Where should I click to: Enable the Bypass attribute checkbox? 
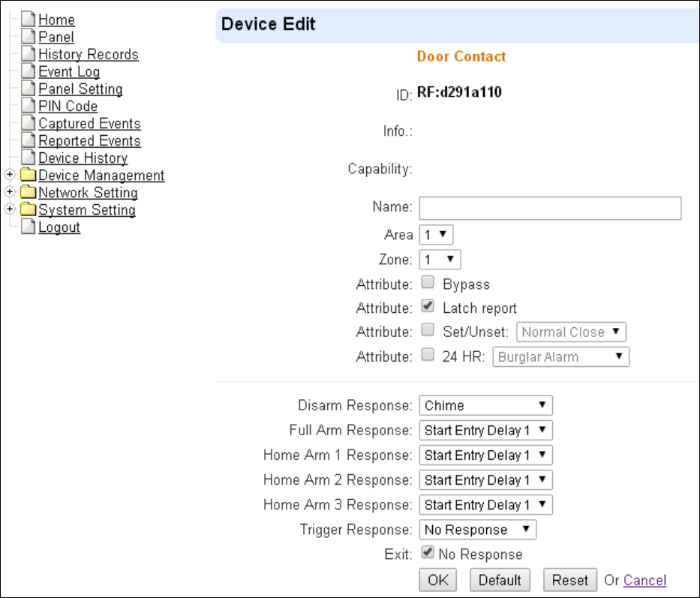[x=428, y=282]
